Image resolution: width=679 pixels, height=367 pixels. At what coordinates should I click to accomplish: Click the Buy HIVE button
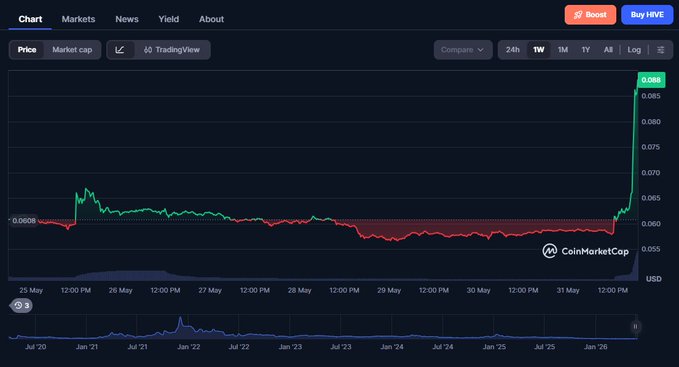[647, 15]
